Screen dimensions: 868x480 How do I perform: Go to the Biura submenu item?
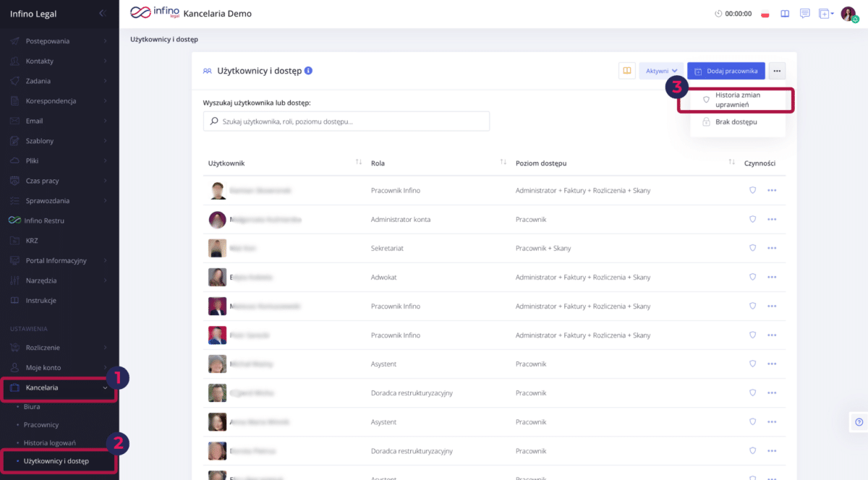point(32,407)
